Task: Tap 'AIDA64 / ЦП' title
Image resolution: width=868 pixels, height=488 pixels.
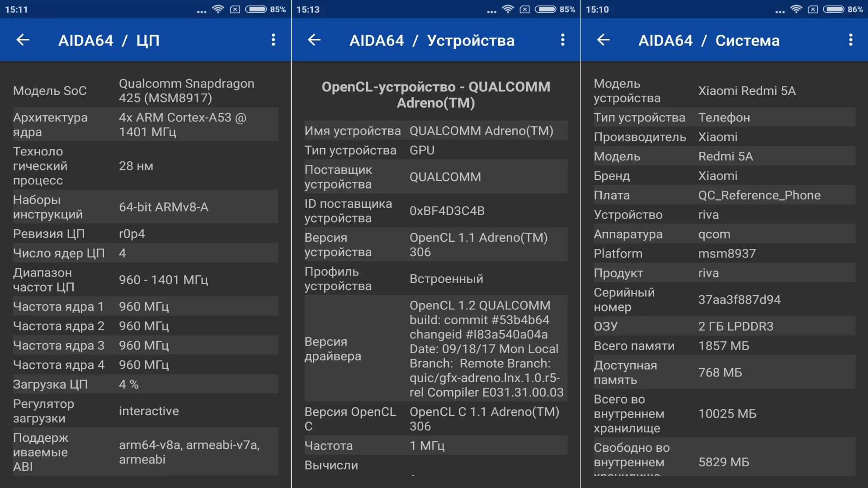Action: (x=109, y=41)
